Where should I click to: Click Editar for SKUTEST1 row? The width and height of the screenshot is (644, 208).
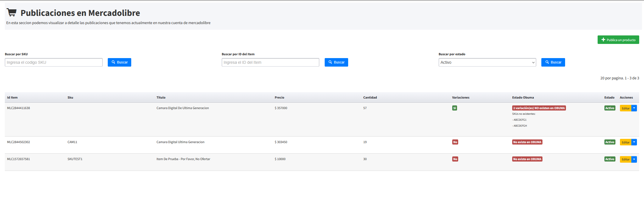(625, 159)
